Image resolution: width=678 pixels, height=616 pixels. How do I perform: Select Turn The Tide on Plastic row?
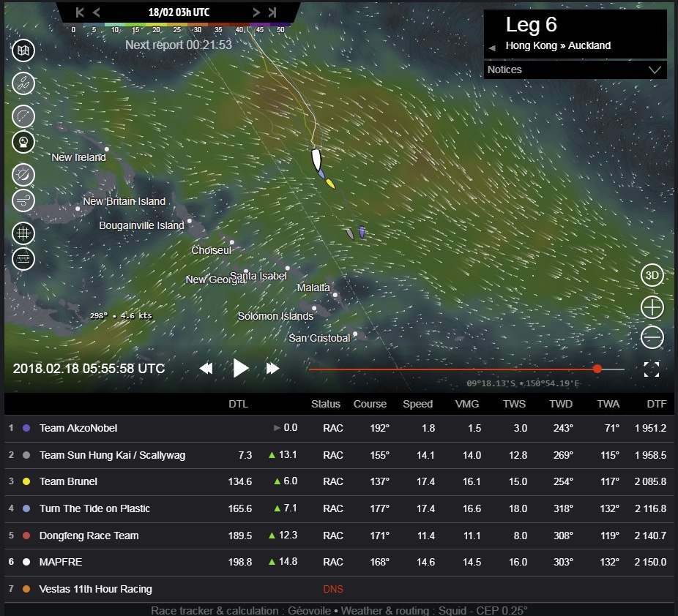point(339,508)
